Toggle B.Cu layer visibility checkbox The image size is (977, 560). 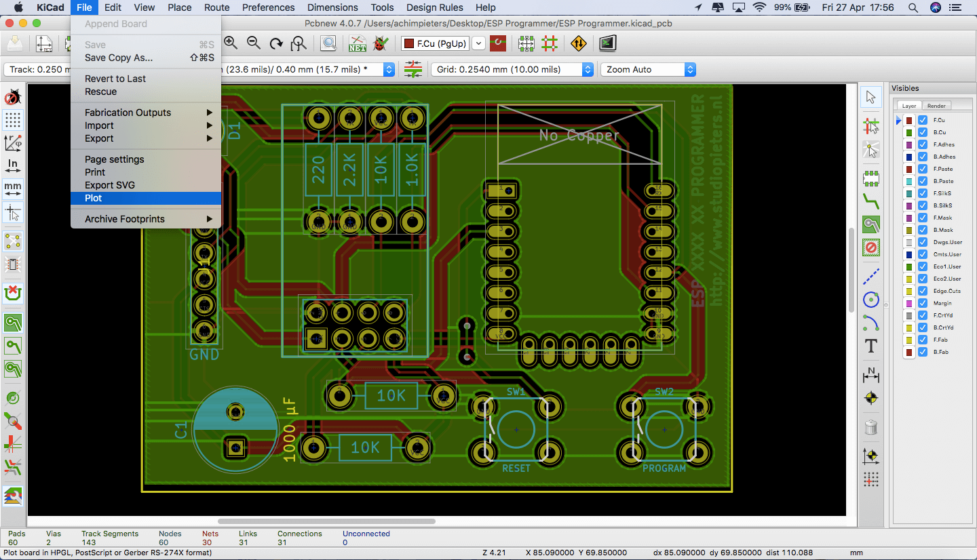923,132
